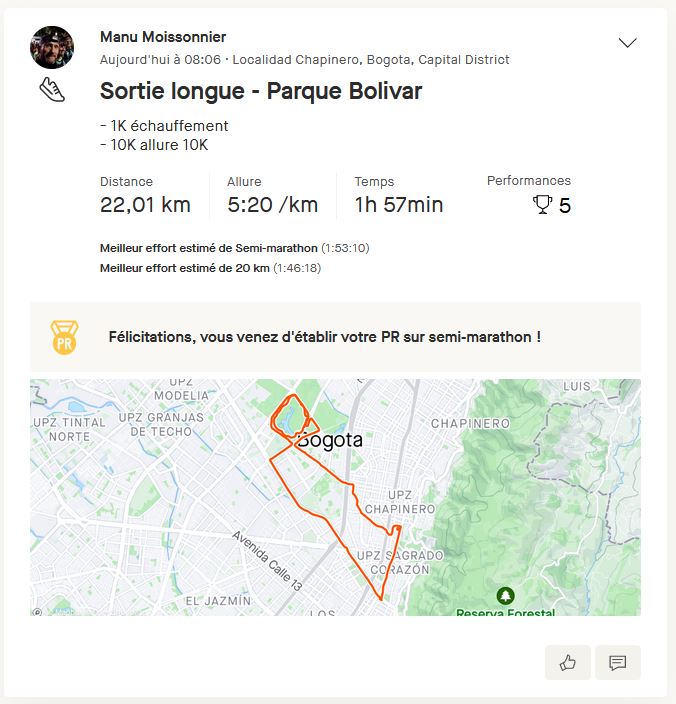Screen dimensions: 676x704
Task: Expand the activity options chevron
Action: [628, 43]
